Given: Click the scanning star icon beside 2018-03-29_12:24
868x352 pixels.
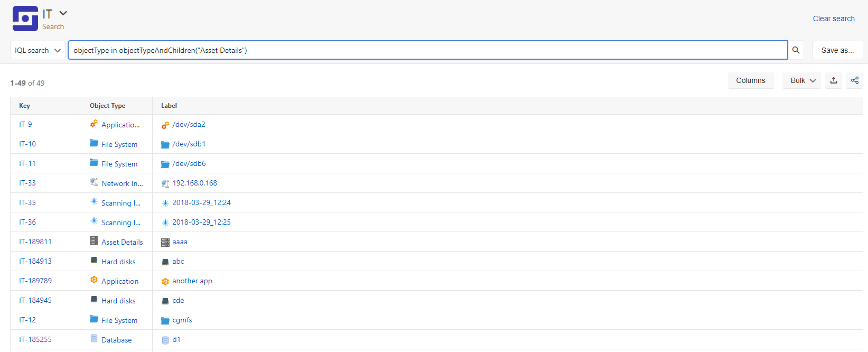Looking at the screenshot, I should pyautogui.click(x=165, y=203).
